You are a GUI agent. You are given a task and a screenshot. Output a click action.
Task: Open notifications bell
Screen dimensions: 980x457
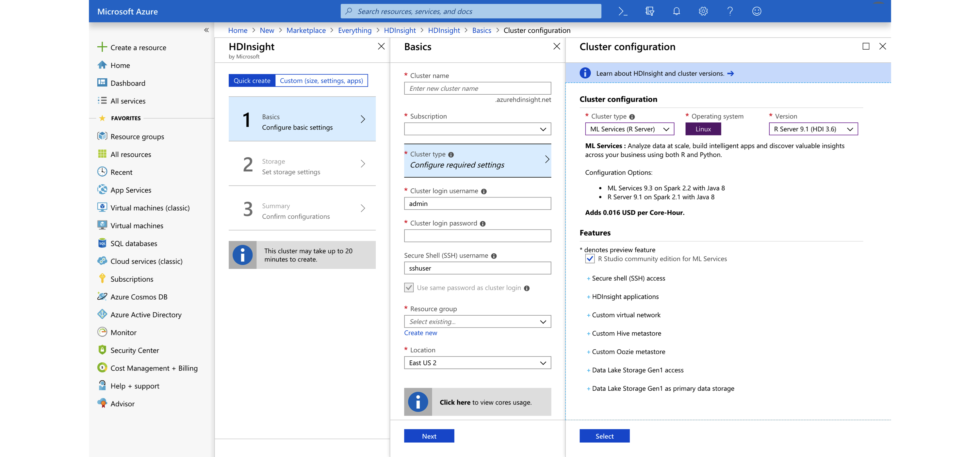[677, 11]
